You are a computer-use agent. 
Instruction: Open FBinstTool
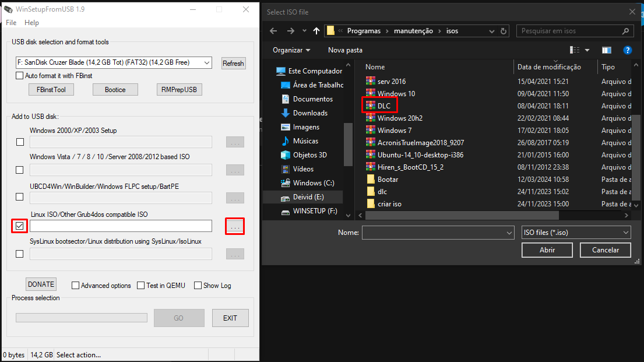[51, 90]
